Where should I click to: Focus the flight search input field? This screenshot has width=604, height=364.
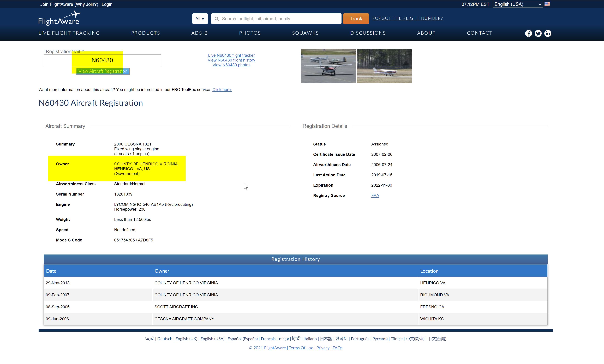tap(276, 19)
